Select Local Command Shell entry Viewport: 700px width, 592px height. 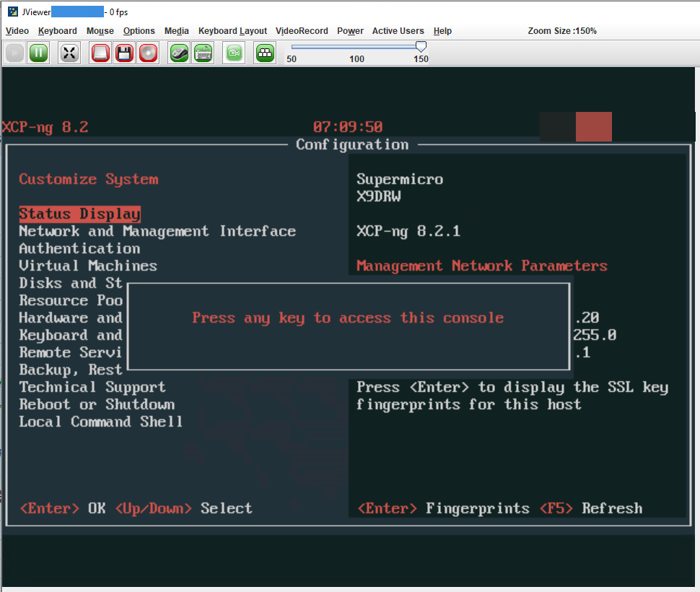[100, 422]
